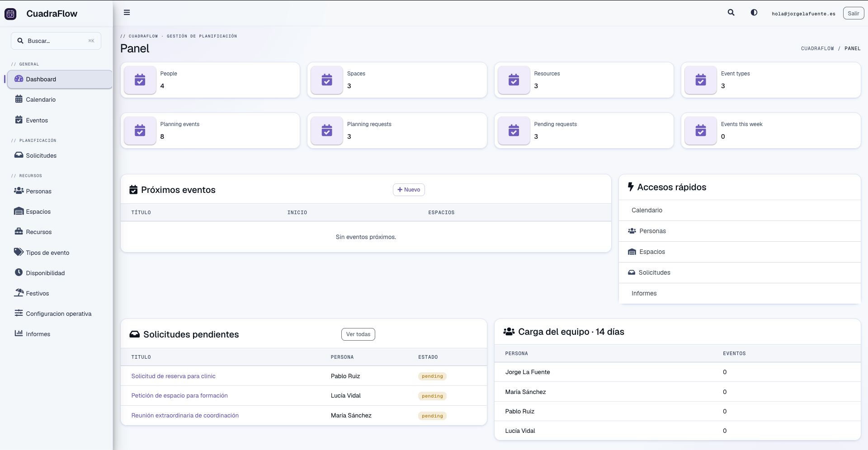Viewport: 868px width, 450px height.
Task: Click the Planning events card icon
Action: coord(140,131)
